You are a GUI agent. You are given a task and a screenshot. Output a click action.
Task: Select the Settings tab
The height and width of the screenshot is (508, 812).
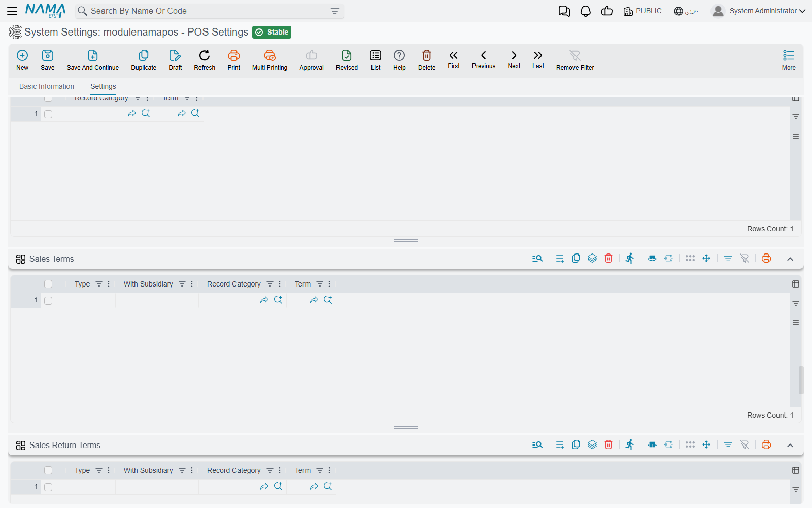tap(103, 86)
